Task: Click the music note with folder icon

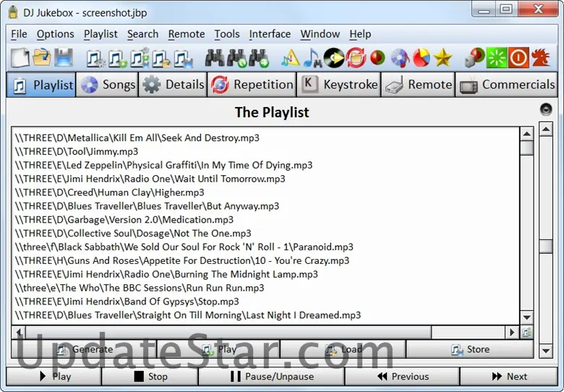Action: point(161,58)
